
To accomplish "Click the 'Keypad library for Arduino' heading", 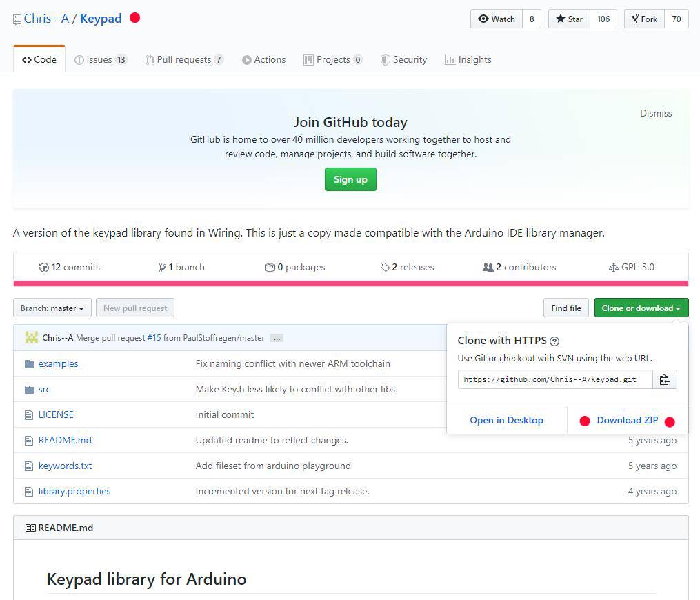I will pyautogui.click(x=146, y=579).
